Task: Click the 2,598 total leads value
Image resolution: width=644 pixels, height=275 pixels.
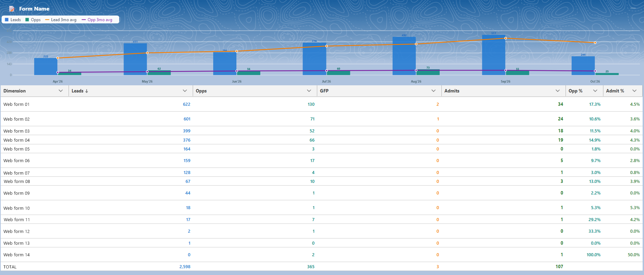Action: (185, 267)
